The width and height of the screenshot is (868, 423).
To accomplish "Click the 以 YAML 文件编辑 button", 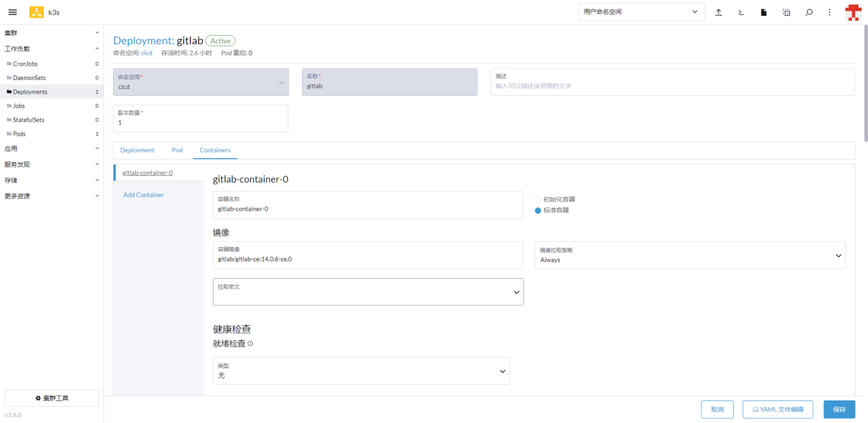I will point(778,409).
